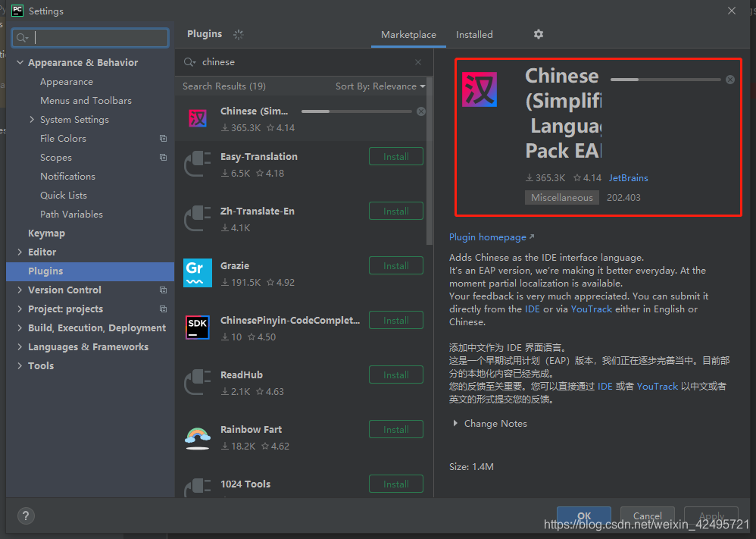756x539 pixels.
Task: Click the ReadHub plugin placeholder icon
Action: (198, 381)
